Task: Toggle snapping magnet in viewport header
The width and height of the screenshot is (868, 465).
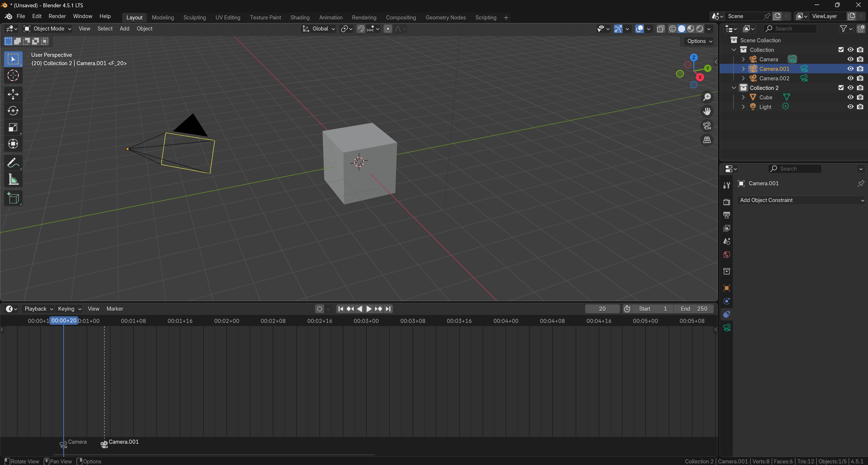Action: (x=361, y=29)
